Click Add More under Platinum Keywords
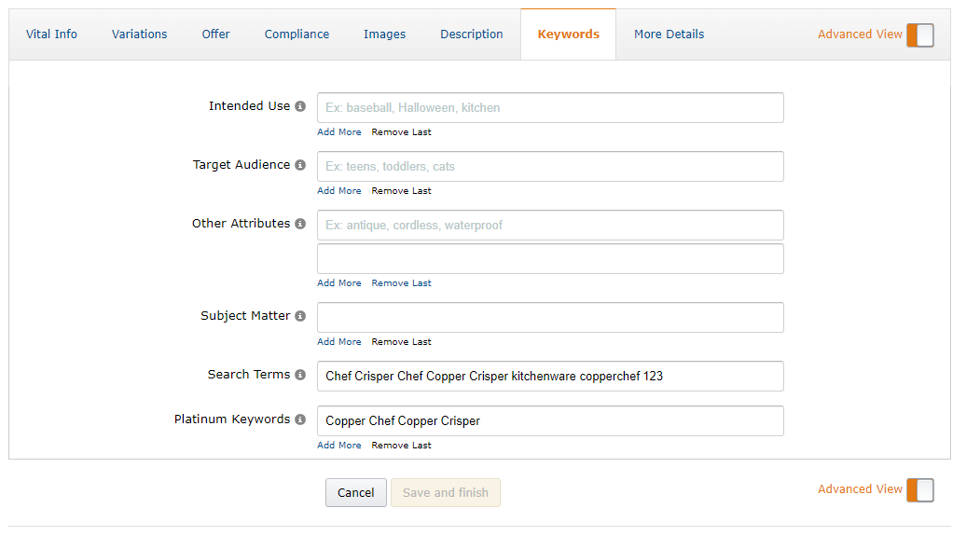 coord(338,446)
